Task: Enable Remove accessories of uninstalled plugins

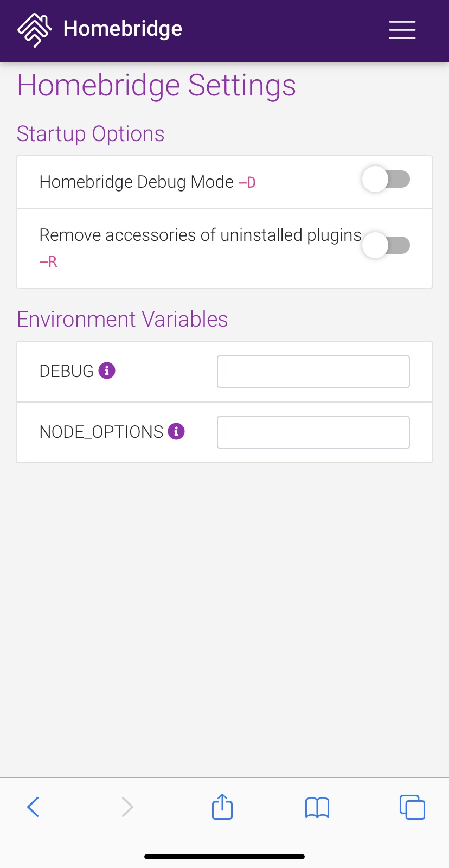Action: click(x=386, y=245)
